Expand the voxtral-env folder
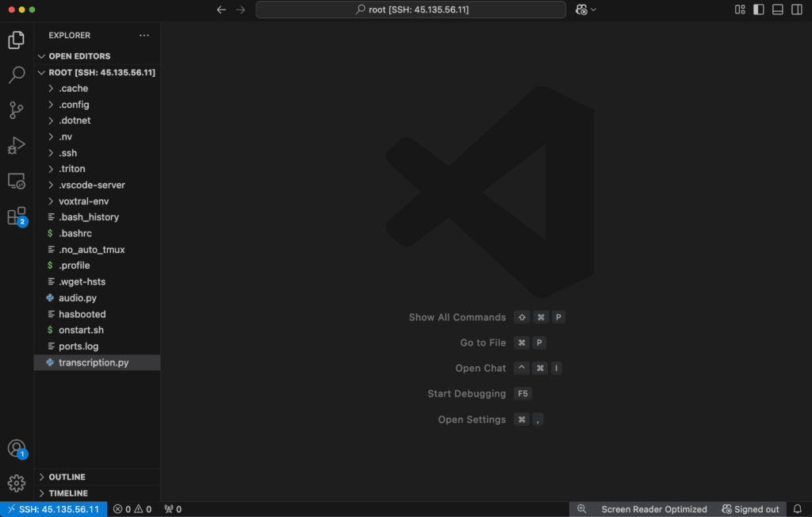The image size is (812, 517). coord(97,201)
